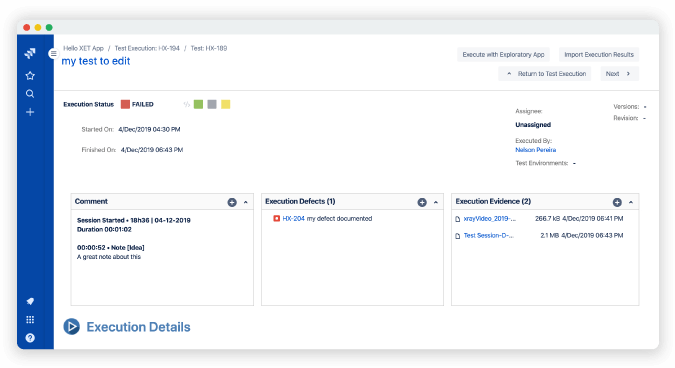The image size is (675, 368).
Task: Click the Execution Details heading
Action: [x=138, y=327]
